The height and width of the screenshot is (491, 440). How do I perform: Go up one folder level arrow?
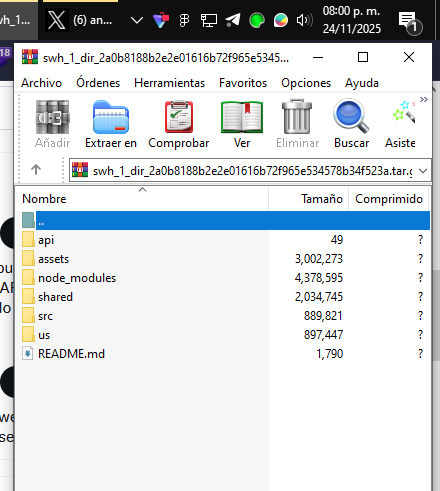click(36, 170)
